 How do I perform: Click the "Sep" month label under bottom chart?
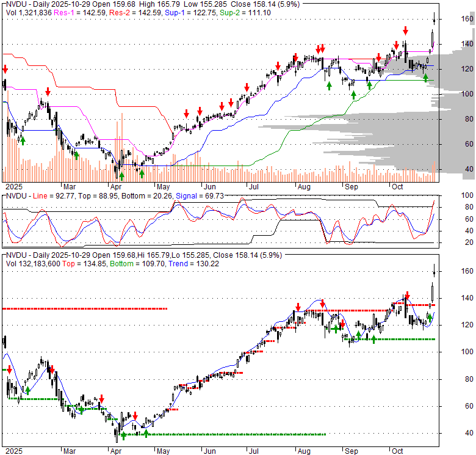coord(352,451)
